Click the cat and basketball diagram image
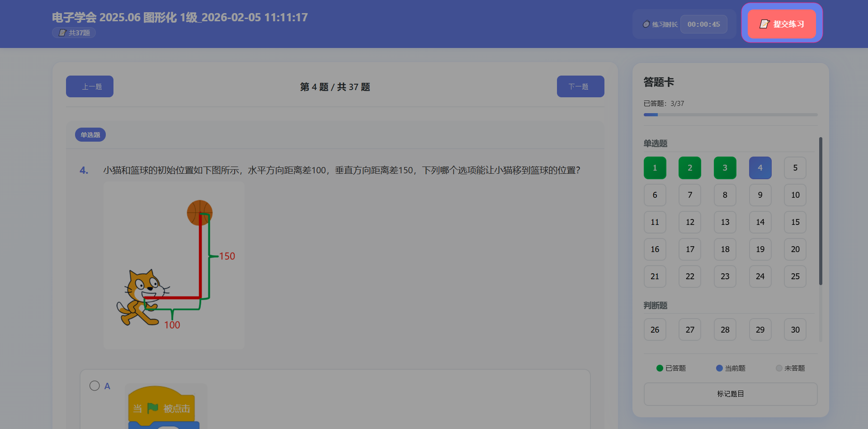This screenshot has width=868, height=429. pos(174,265)
